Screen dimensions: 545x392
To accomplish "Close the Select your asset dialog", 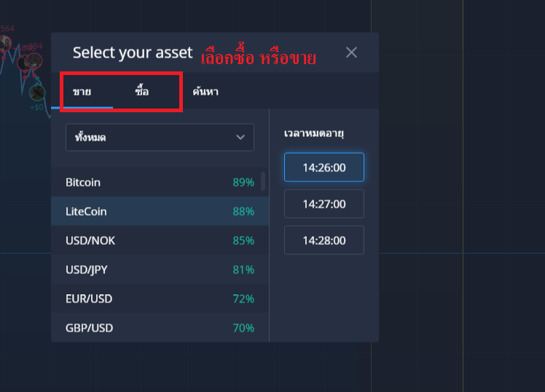I will (x=351, y=52).
